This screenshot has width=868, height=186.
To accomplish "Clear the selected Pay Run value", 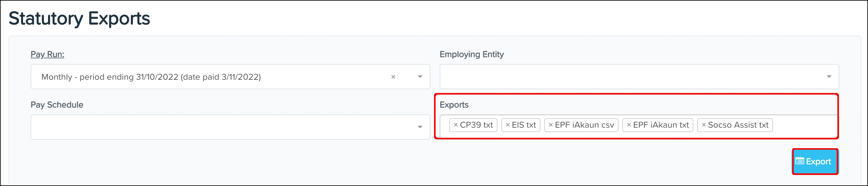I will click(393, 77).
